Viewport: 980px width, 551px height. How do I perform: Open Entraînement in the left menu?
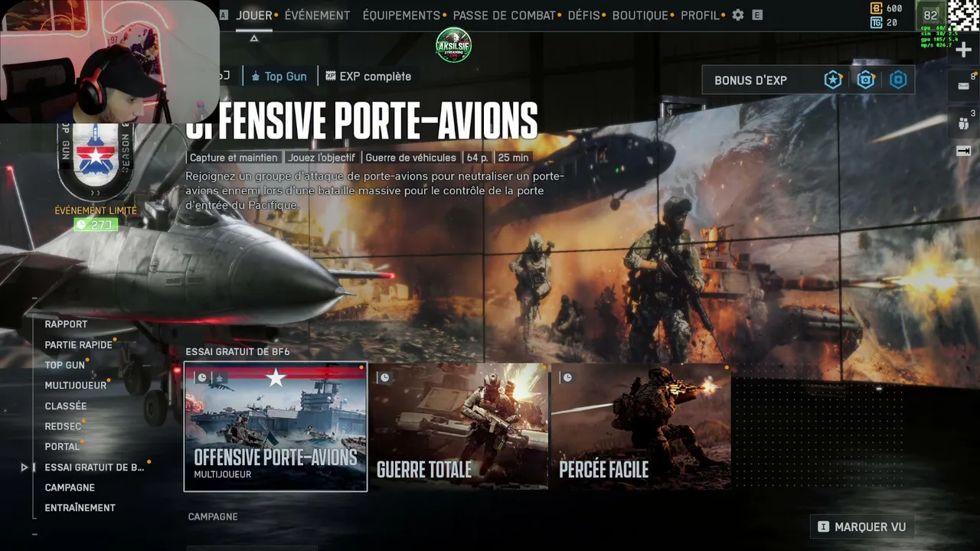coord(80,508)
